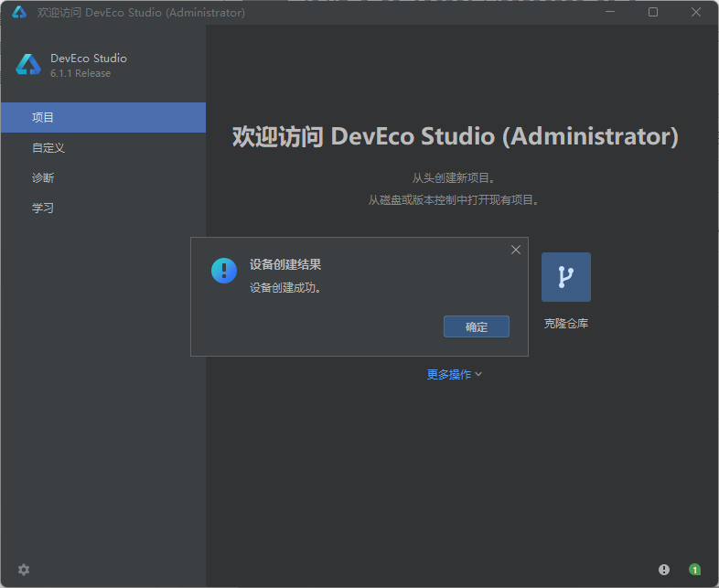Click the exclamation problems icon in status corner

pos(663,570)
